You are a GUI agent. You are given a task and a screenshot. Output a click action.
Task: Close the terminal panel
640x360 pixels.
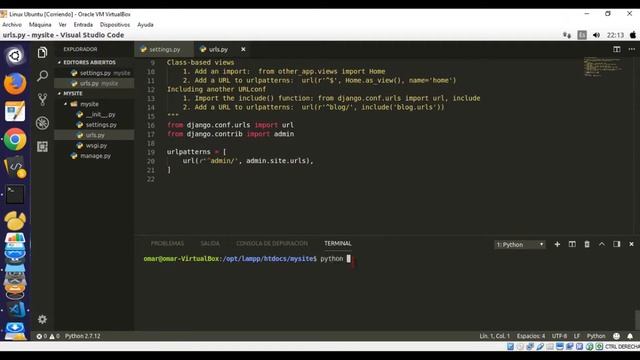(x=631, y=244)
